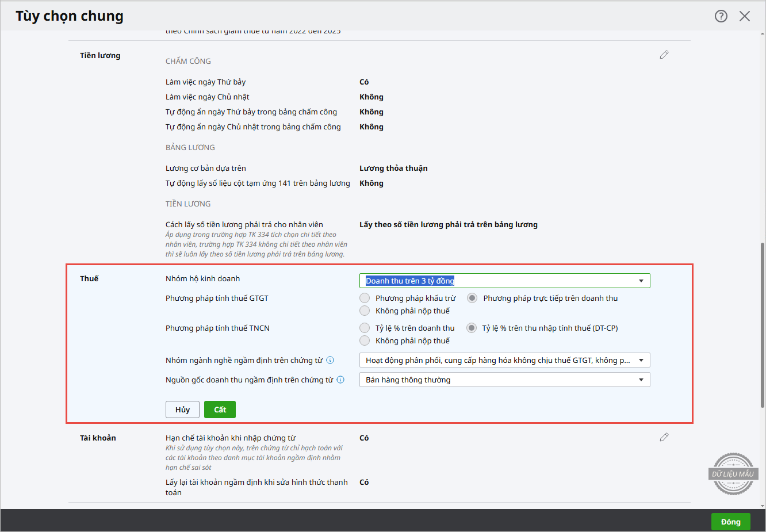The height and width of the screenshot is (532, 766).
Task: Select Tỷ lệ % trên thu nhập tính thuế
Action: click(x=472, y=328)
